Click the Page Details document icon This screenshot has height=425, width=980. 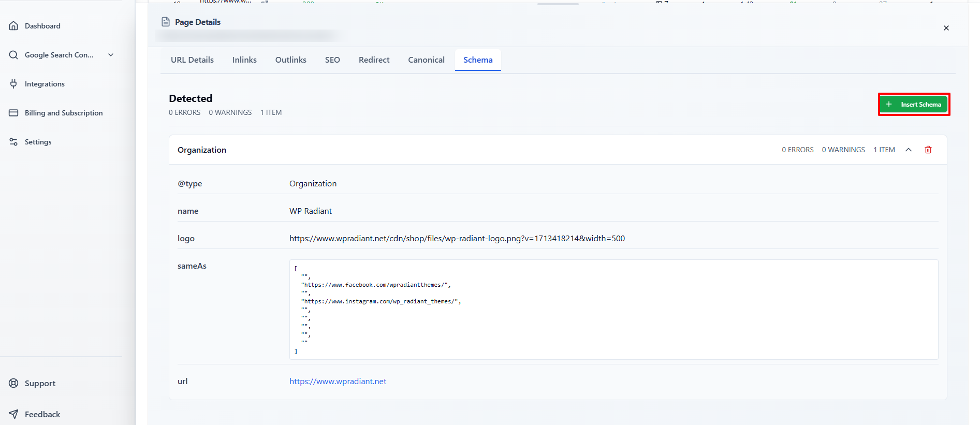pos(166,22)
